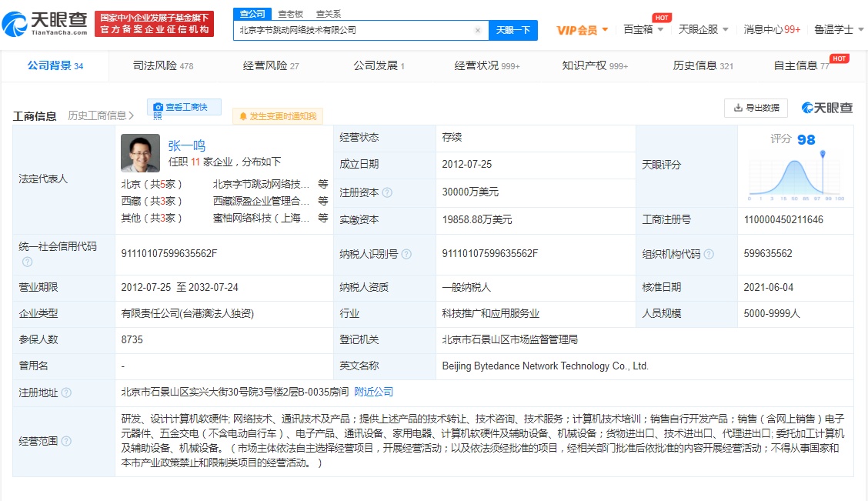Select the 查老板 search tab
Viewport: 868px width, 501px height.
[x=290, y=14]
